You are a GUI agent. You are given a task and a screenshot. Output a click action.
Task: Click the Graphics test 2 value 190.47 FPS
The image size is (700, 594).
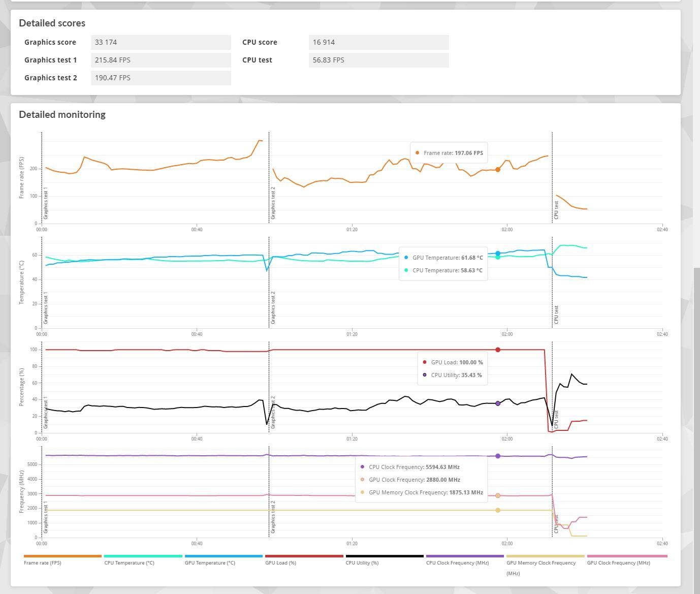click(161, 78)
